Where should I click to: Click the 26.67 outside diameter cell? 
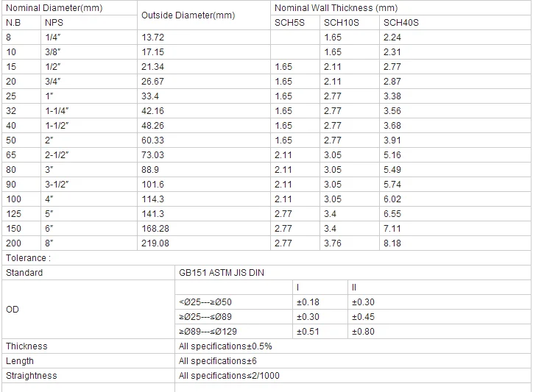click(204, 82)
